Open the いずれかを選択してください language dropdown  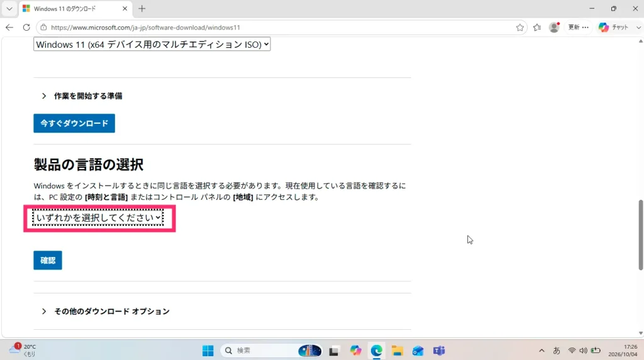point(97,217)
